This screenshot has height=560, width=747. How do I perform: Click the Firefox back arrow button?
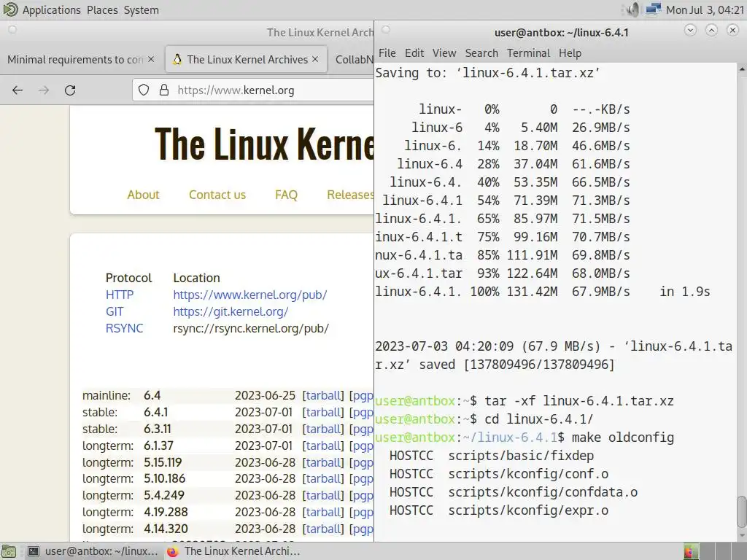pyautogui.click(x=18, y=90)
